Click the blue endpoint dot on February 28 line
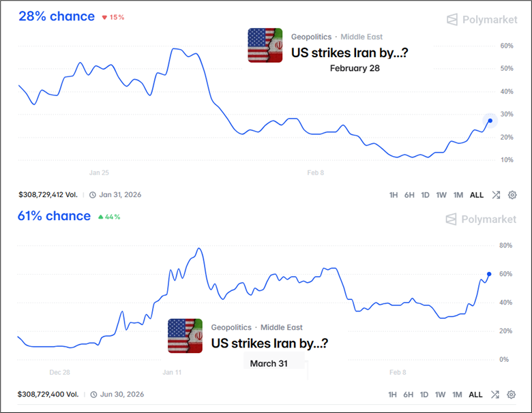 coord(490,121)
